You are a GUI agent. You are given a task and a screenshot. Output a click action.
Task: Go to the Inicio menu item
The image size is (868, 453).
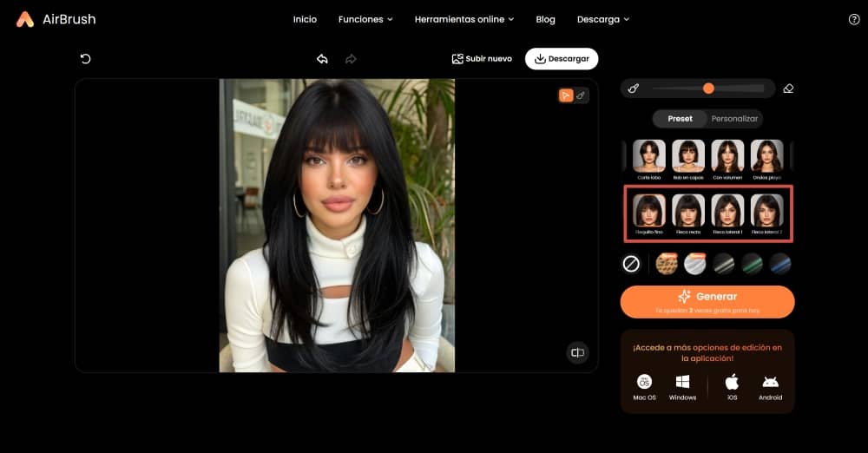(x=305, y=19)
